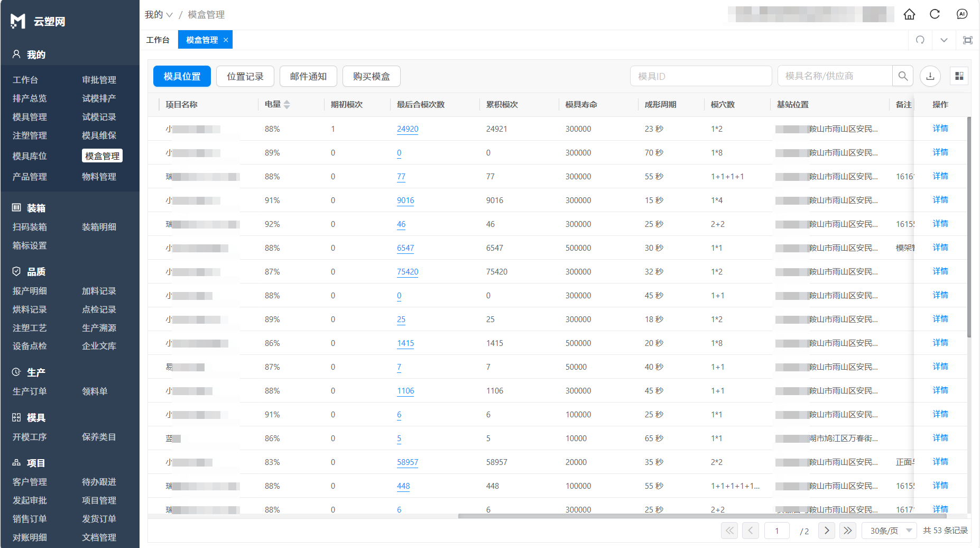This screenshot has width=980, height=548.
Task: Switch to the 工作台 tab
Action: [x=159, y=39]
